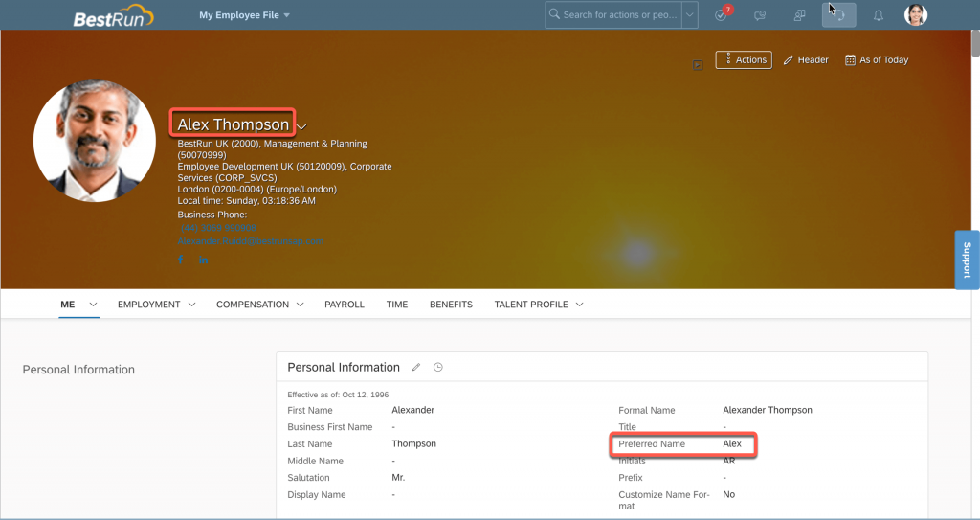
Task: Click the vertical page scrollbar
Action: coord(975,44)
